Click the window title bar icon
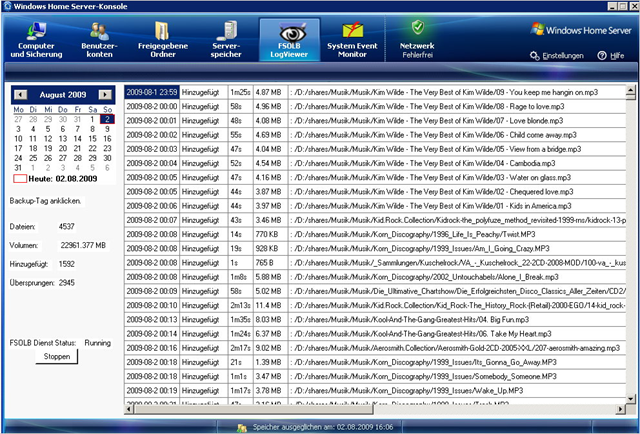 tap(7, 6)
